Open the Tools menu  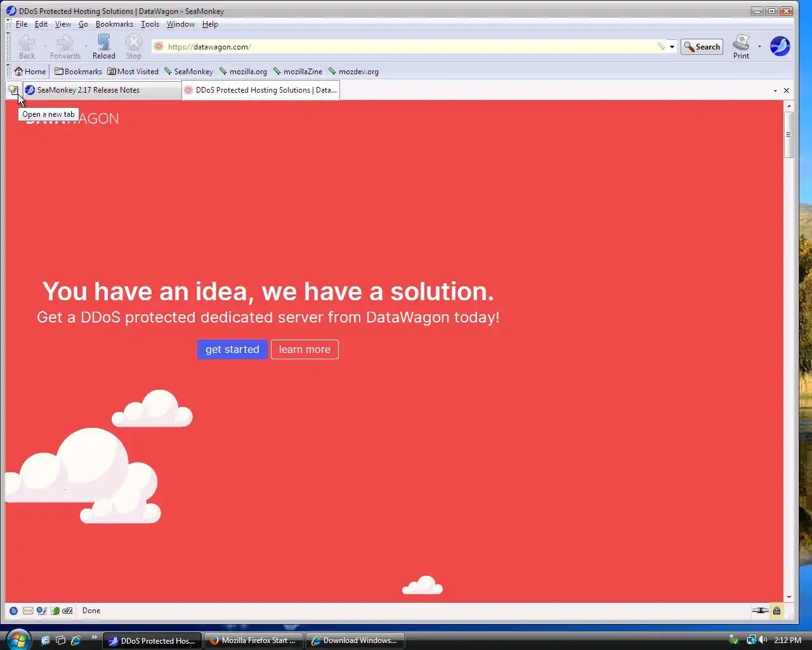point(150,24)
